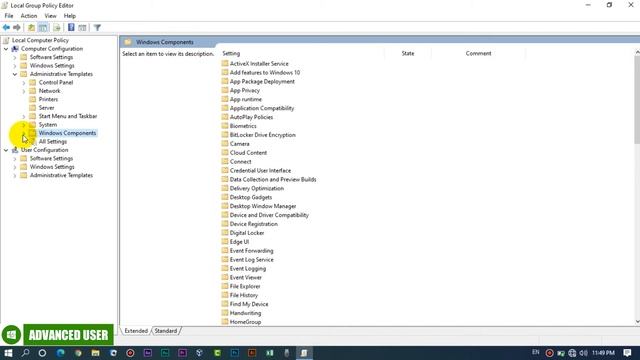Select the Server tree folder

(46, 108)
